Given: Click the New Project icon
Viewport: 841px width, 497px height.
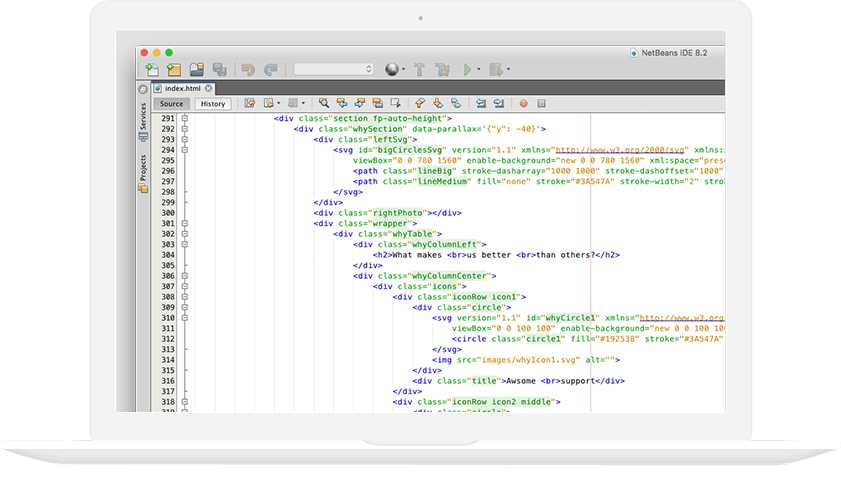Looking at the screenshot, I should point(174,69).
